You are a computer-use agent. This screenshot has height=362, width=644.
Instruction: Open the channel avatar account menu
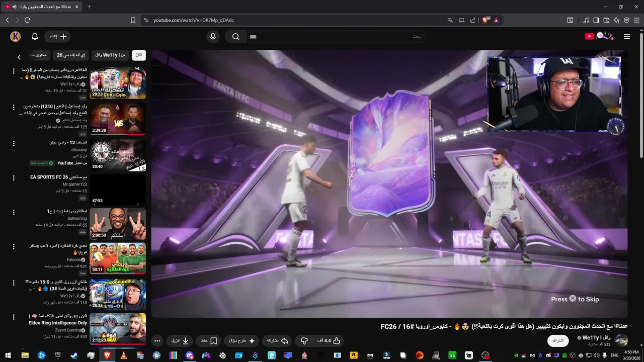click(15, 36)
